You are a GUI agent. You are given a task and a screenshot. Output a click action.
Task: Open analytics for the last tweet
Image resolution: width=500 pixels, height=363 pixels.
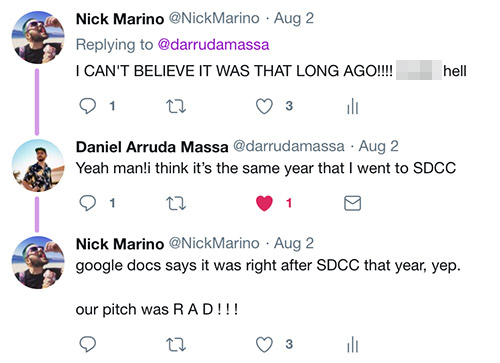(x=352, y=344)
